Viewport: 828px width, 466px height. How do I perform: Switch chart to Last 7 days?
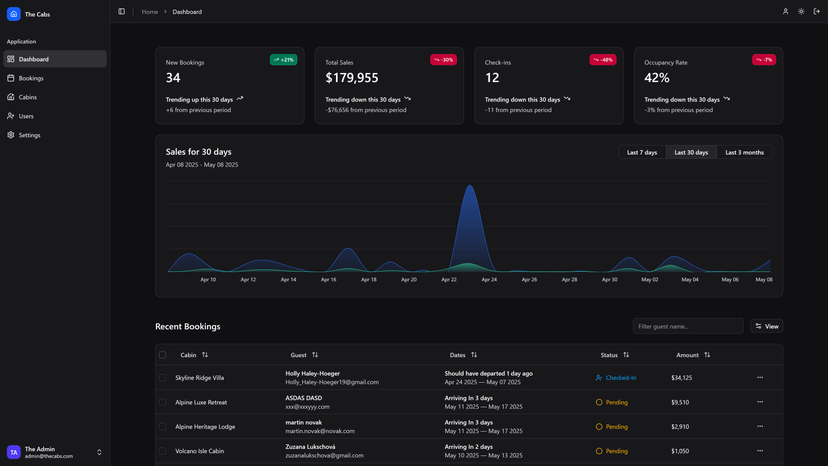click(642, 152)
